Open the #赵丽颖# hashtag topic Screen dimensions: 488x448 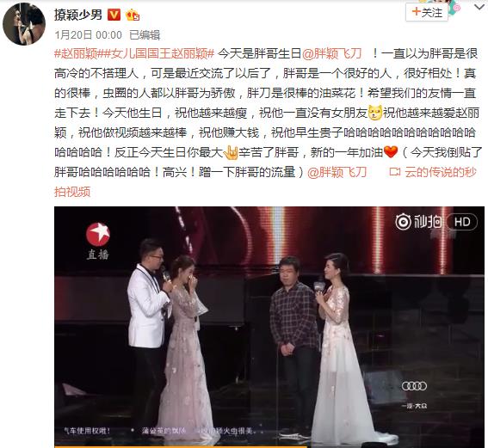tap(78, 53)
